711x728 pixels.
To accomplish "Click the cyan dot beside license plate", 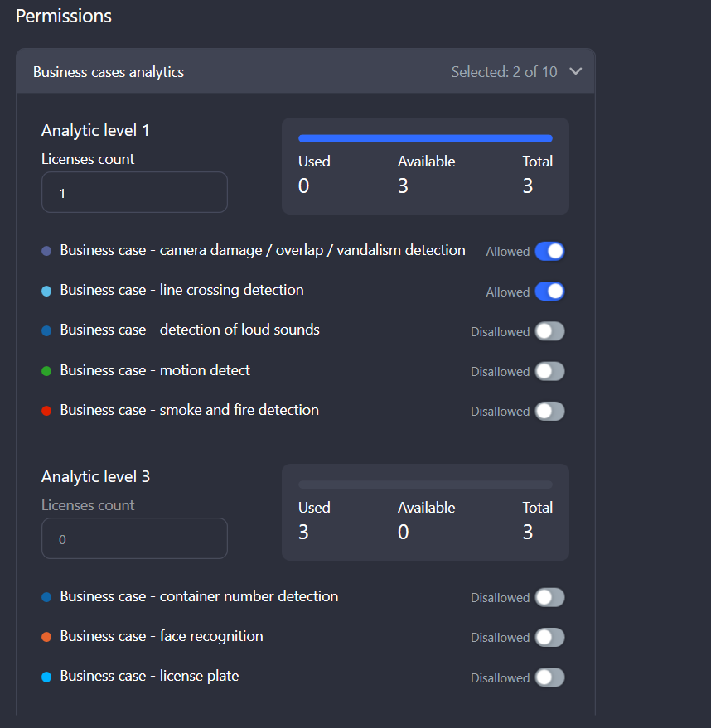I will [x=46, y=677].
